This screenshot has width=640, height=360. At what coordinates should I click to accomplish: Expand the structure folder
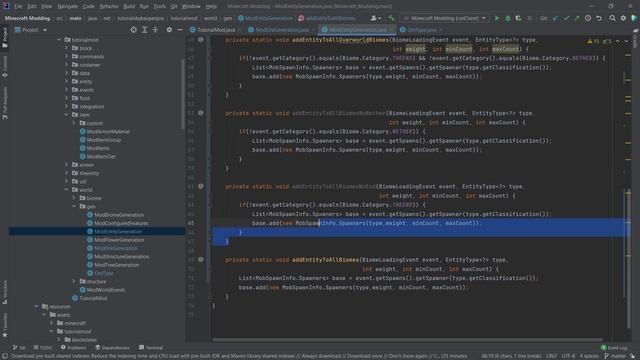click(x=74, y=281)
